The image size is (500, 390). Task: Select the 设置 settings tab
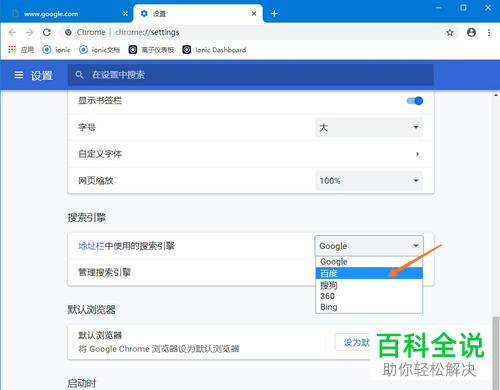coord(198,14)
